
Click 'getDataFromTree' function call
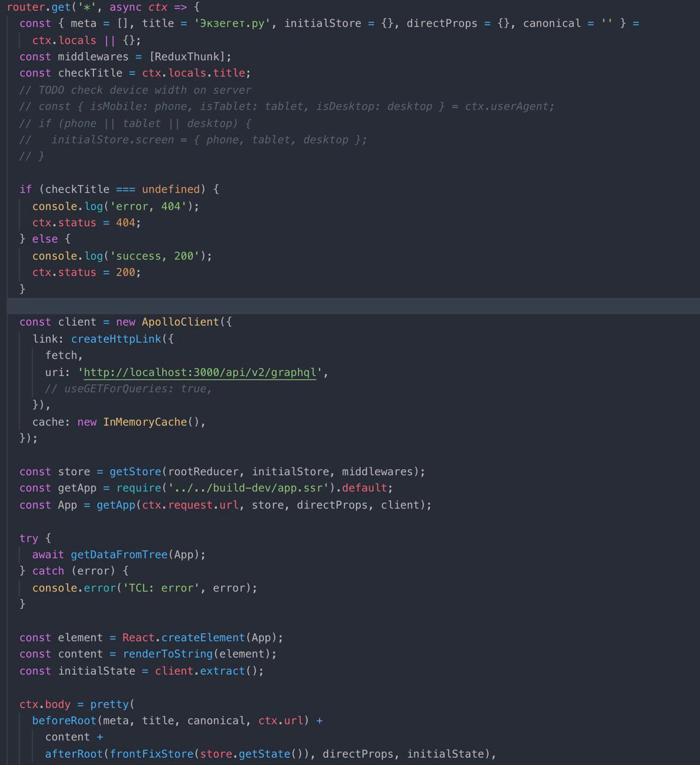119,555
